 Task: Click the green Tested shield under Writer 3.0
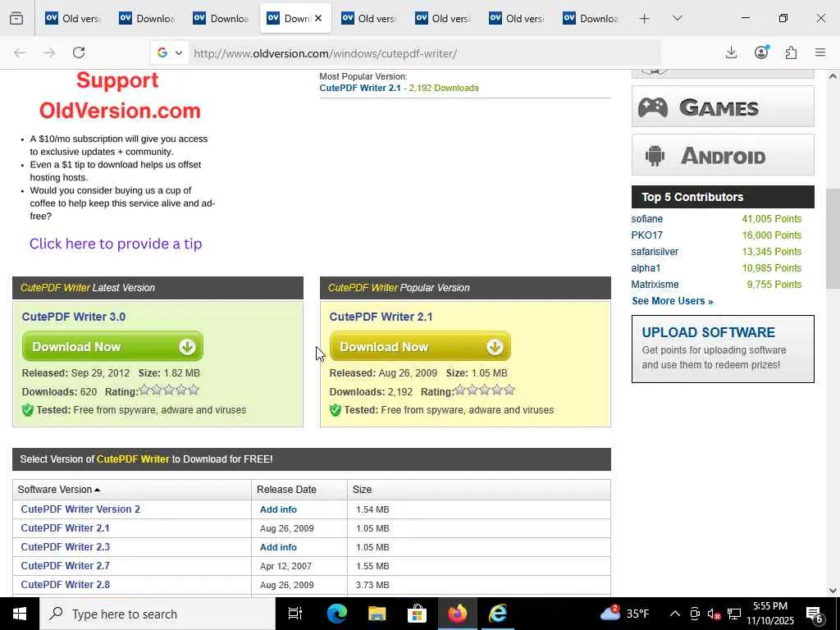tap(27, 410)
